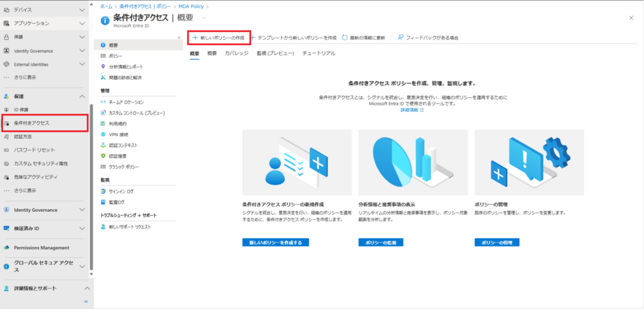This screenshot has height=309, width=644.
Task: Open VPN 接続
Action: [x=118, y=134]
